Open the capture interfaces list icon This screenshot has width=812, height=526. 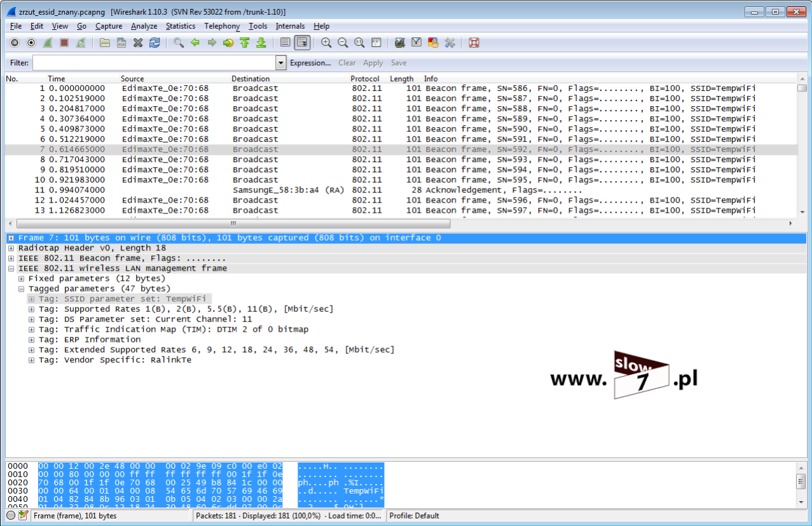pos(15,43)
